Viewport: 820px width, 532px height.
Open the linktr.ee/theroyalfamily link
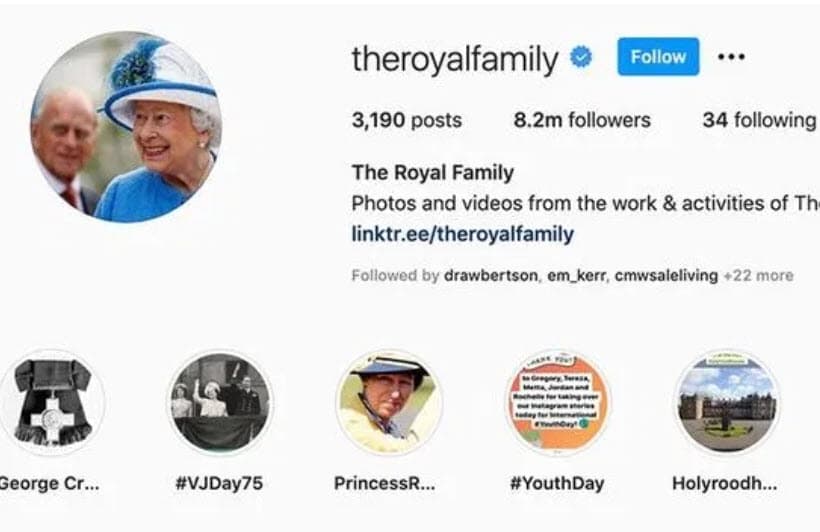tap(463, 234)
